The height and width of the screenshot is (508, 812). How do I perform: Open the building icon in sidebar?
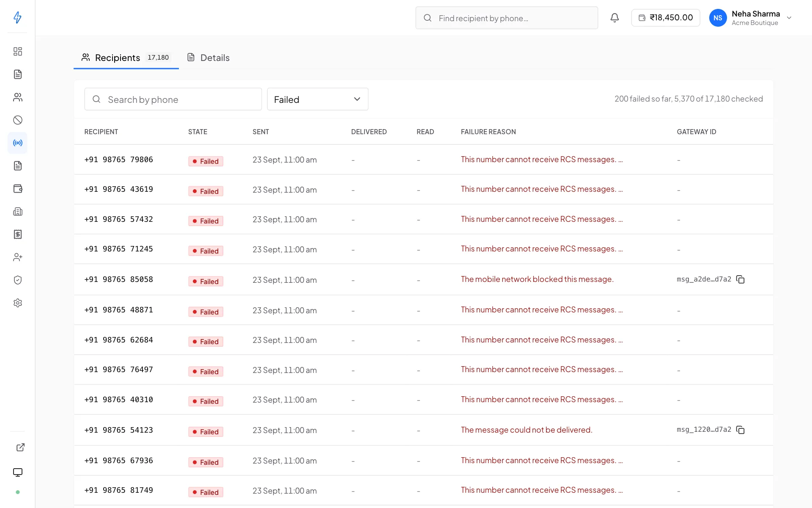(17, 212)
